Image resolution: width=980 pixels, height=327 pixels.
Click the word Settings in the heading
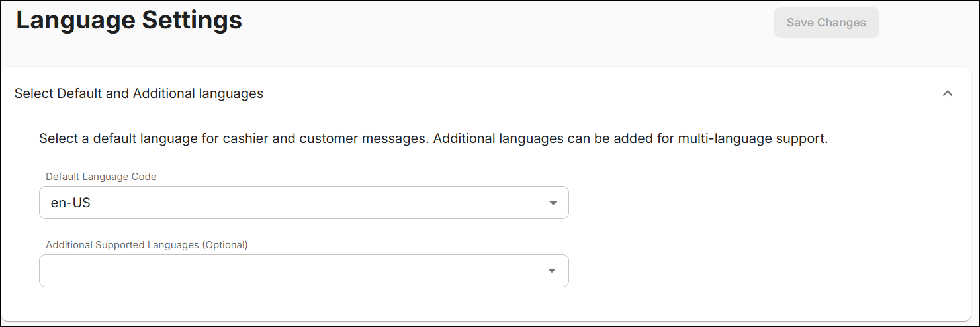(x=192, y=21)
